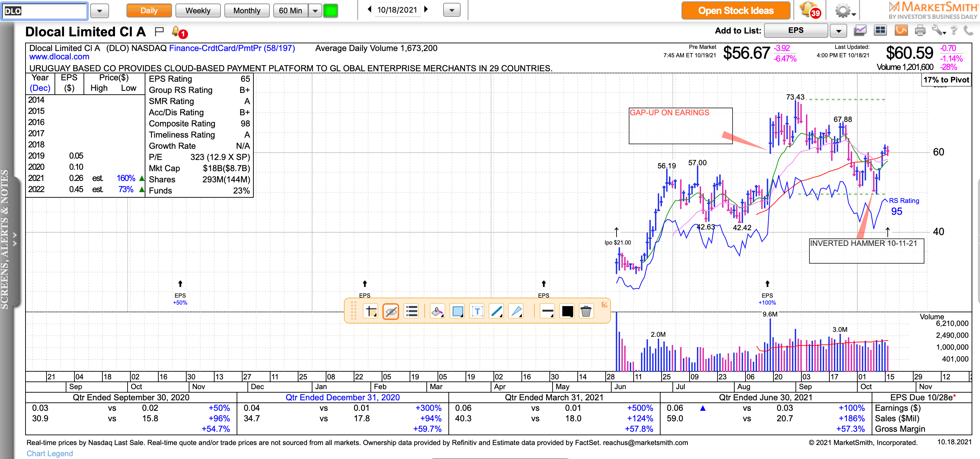
Task: Click the EPS Due 10/28e header
Action: point(923,398)
